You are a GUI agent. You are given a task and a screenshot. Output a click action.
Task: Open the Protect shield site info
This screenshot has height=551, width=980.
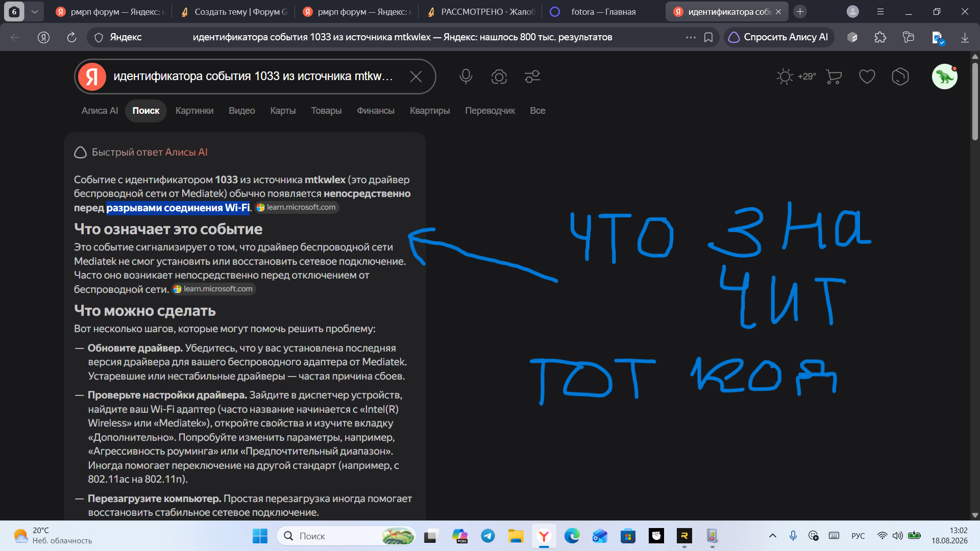[x=99, y=37]
